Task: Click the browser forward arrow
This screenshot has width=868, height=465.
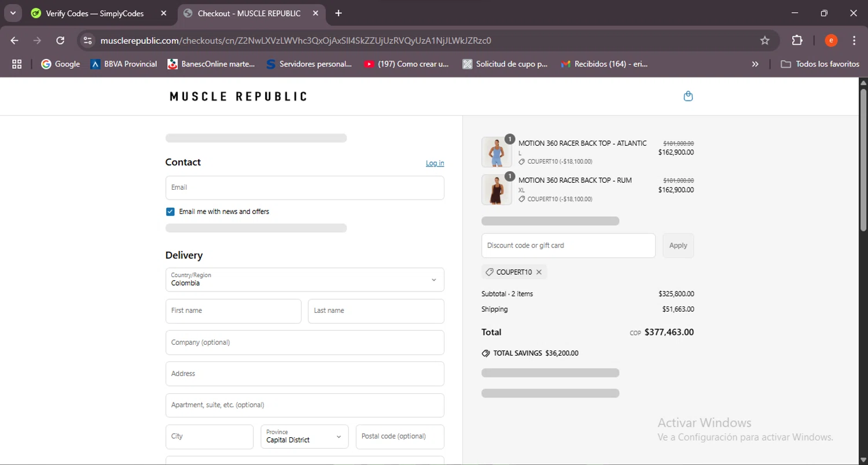Action: [38, 40]
